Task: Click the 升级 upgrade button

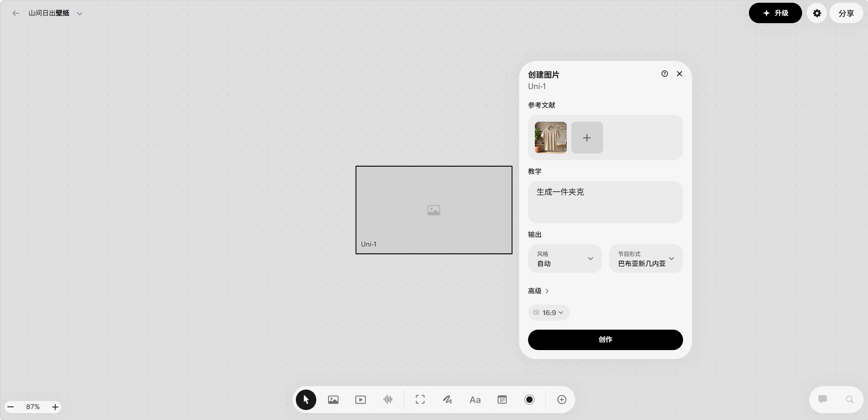Action: click(x=775, y=13)
